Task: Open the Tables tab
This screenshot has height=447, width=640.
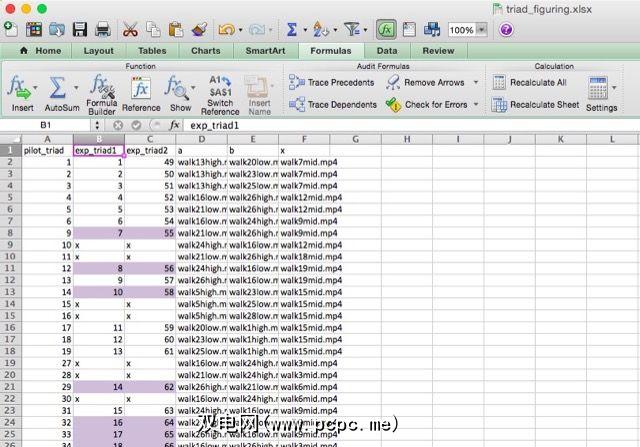Action: click(x=152, y=51)
